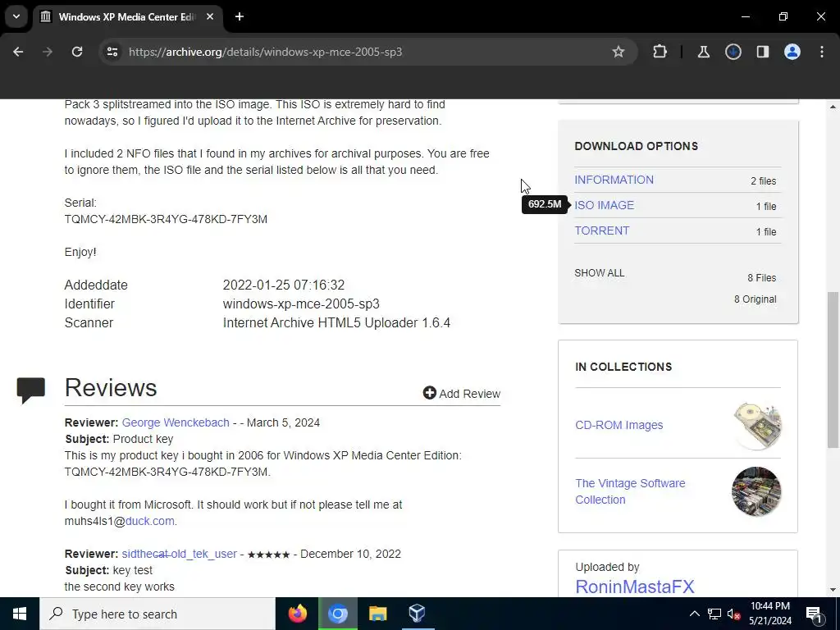Viewport: 840px width, 630px height.
Task: Open reviewer sidthecat-old_tek_user profile
Action: point(179,554)
